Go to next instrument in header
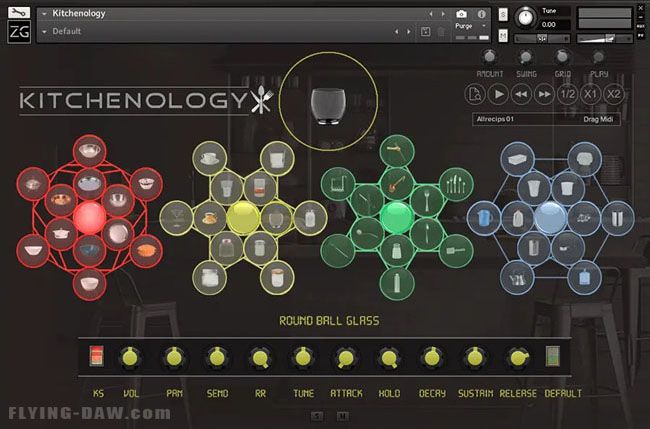The width and height of the screenshot is (650, 429). coord(443,14)
